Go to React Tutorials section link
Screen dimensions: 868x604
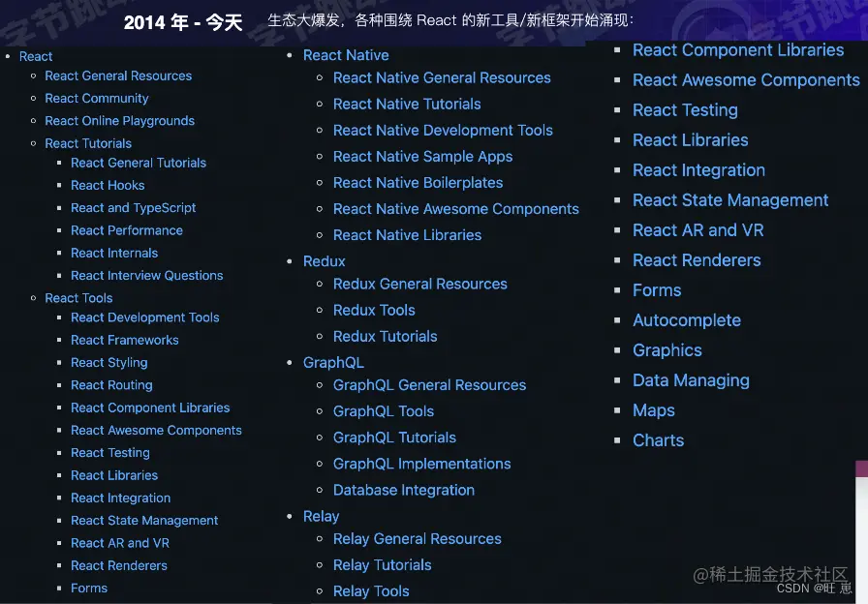(88, 143)
